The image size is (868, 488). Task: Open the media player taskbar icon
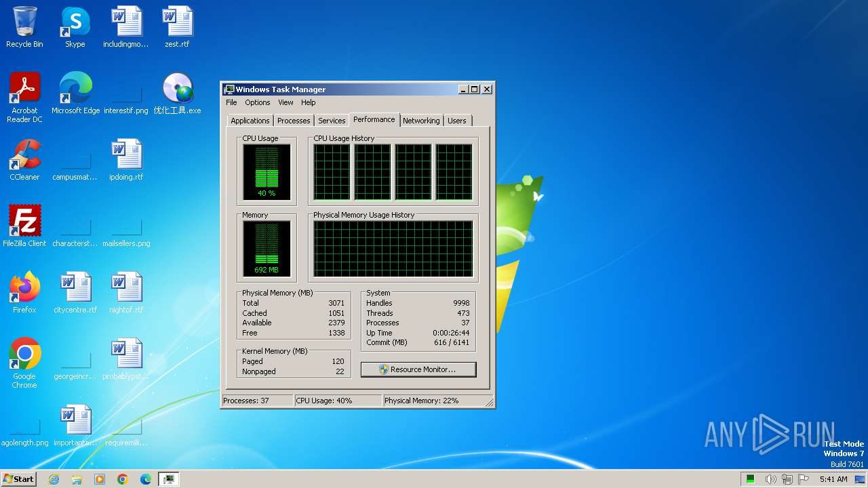pos(100,479)
